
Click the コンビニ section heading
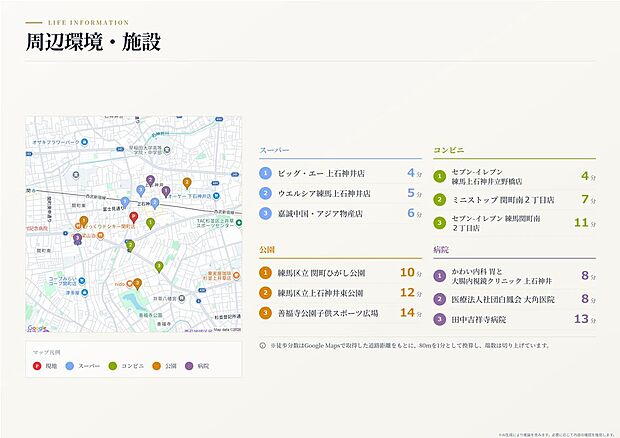(x=449, y=150)
